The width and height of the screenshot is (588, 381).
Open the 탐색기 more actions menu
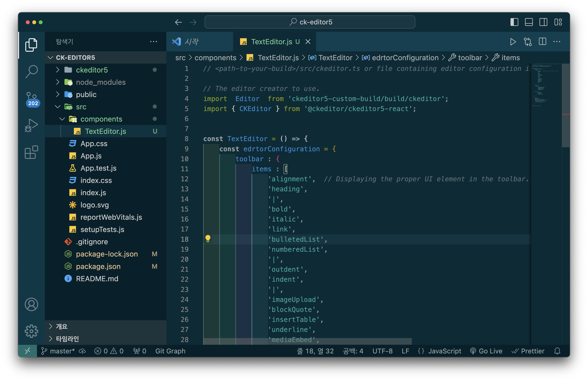153,42
